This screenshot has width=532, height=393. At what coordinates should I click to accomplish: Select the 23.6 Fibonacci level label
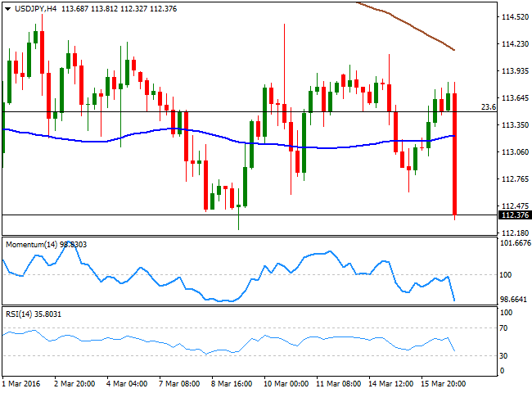point(489,107)
